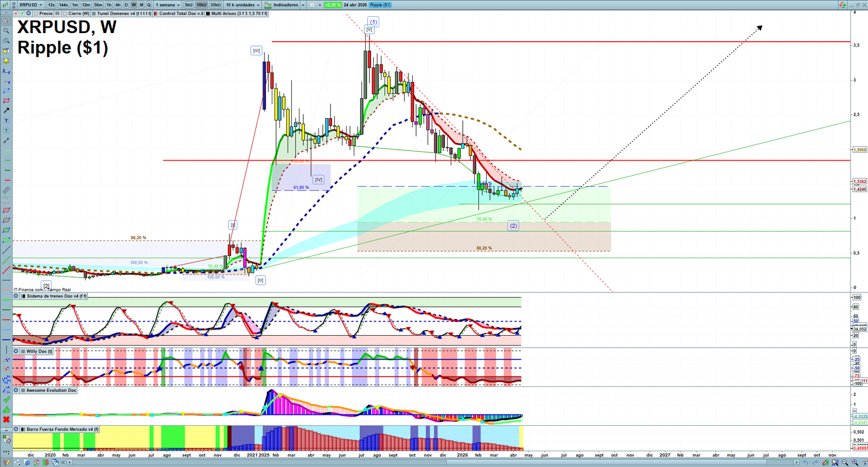
Task: Click the 24 abr 2026 date label
Action: point(355,5)
